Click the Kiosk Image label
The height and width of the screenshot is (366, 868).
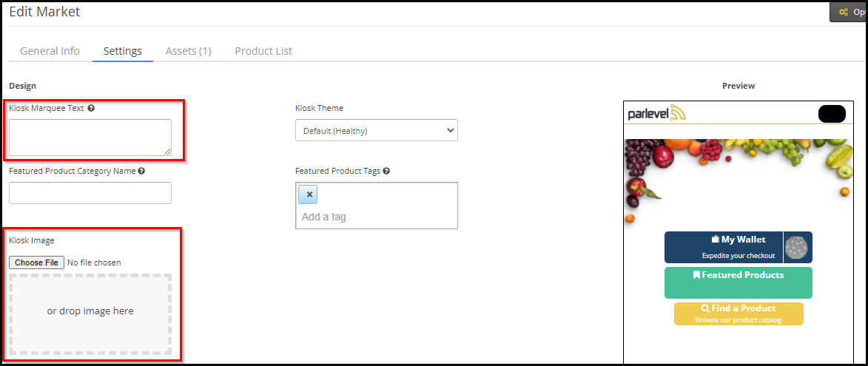32,240
